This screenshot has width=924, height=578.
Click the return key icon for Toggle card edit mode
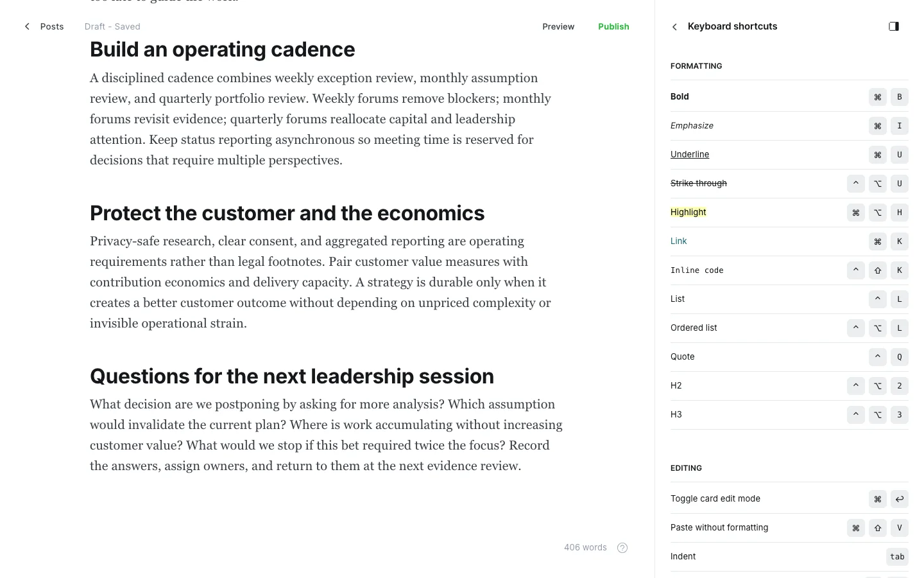coord(900,499)
